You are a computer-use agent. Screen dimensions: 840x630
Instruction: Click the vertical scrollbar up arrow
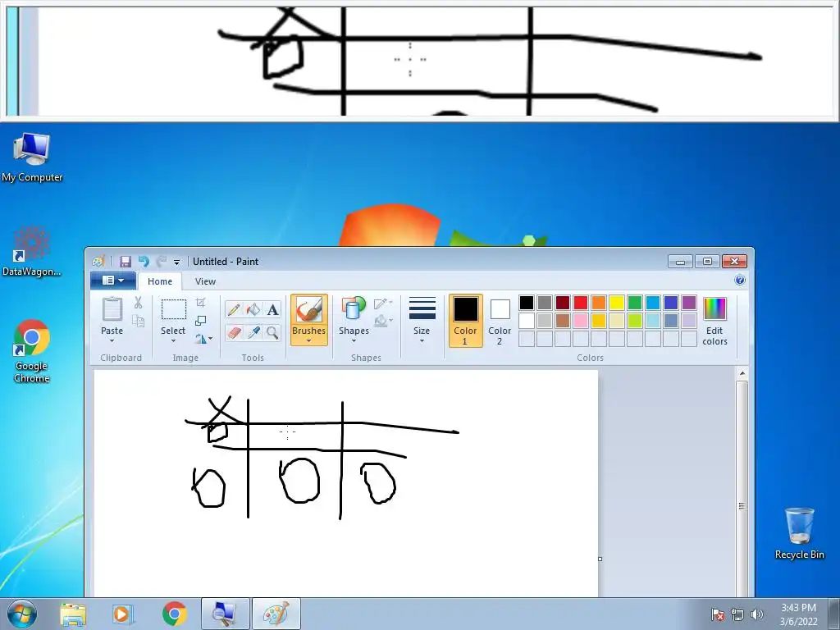742,373
